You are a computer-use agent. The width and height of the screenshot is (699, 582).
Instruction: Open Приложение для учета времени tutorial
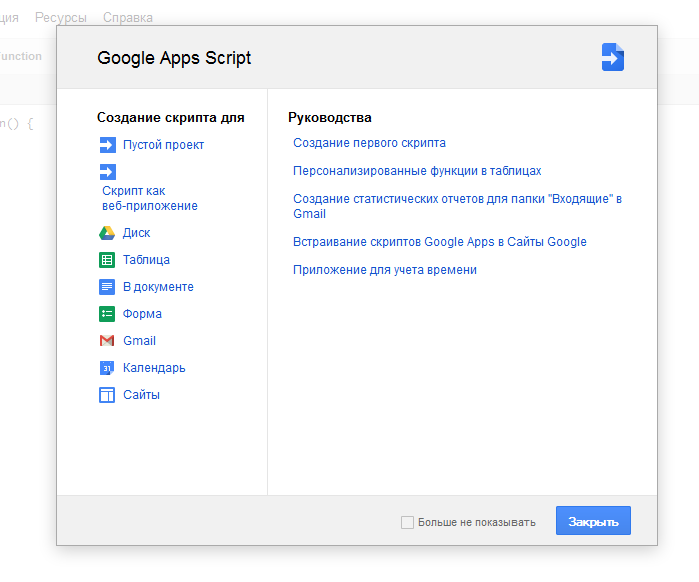click(x=385, y=270)
